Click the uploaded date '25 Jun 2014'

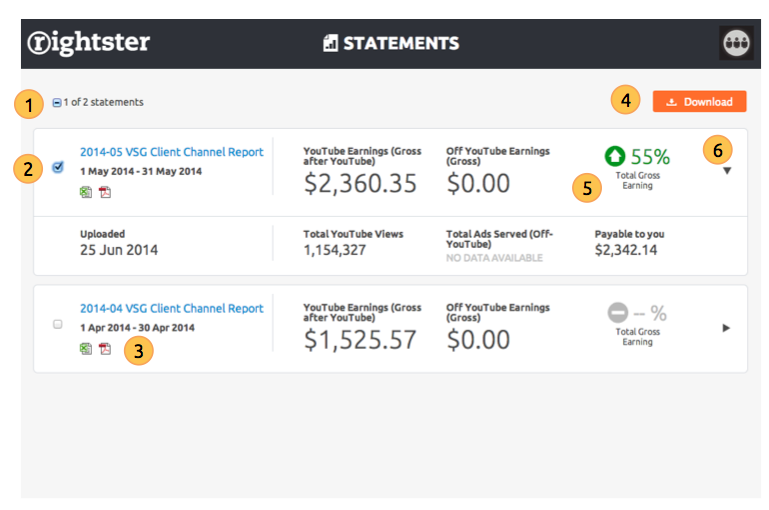[119, 250]
